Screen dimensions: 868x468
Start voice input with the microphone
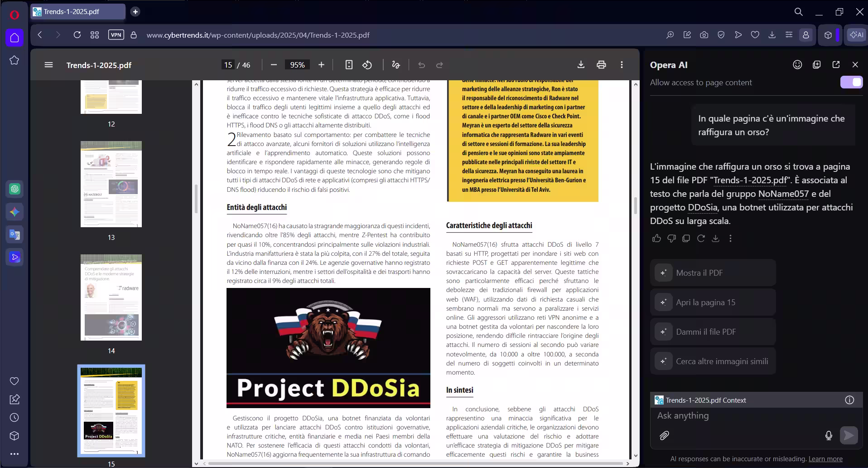(829, 436)
